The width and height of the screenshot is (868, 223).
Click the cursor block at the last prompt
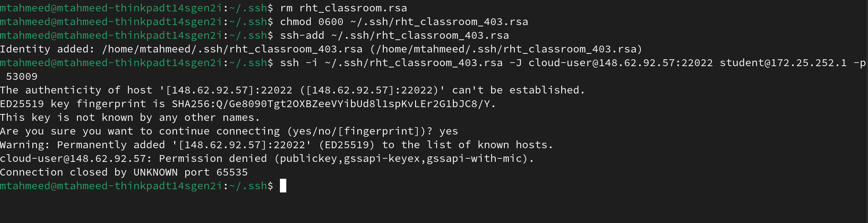pos(283,186)
